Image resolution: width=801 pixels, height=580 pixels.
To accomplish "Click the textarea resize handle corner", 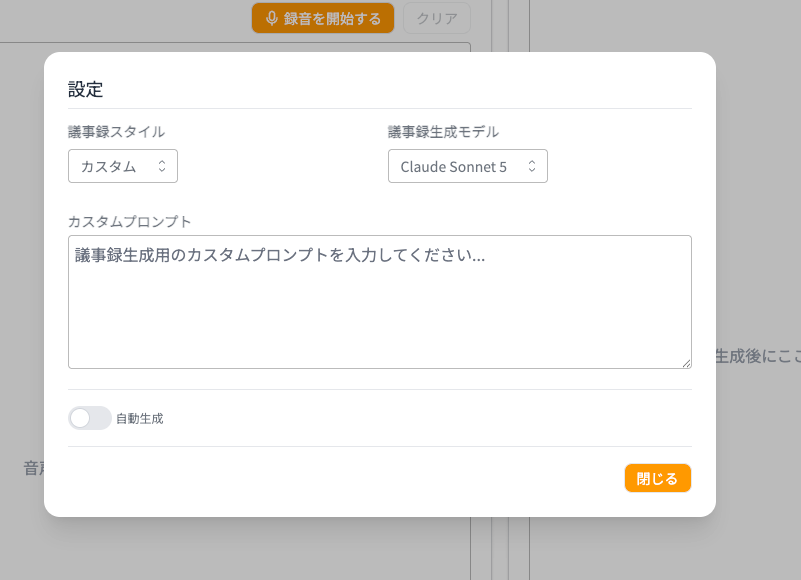I will coord(687,363).
